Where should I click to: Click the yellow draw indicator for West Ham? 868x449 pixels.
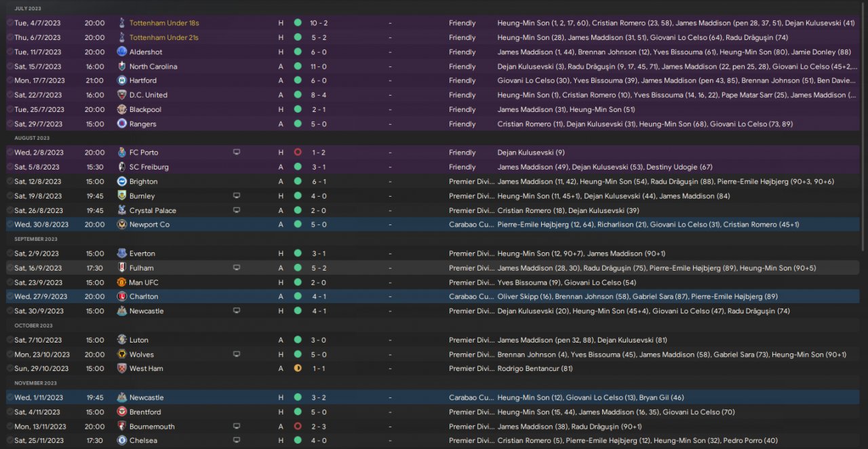point(298,368)
